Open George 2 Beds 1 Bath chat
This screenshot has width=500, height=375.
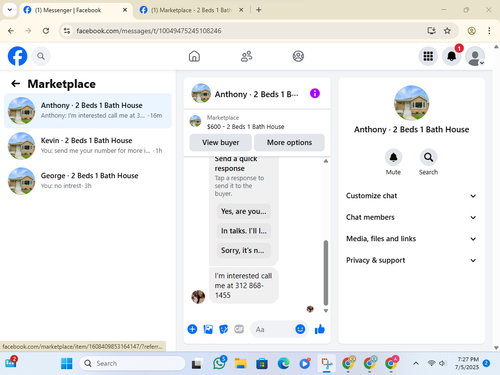(x=88, y=181)
